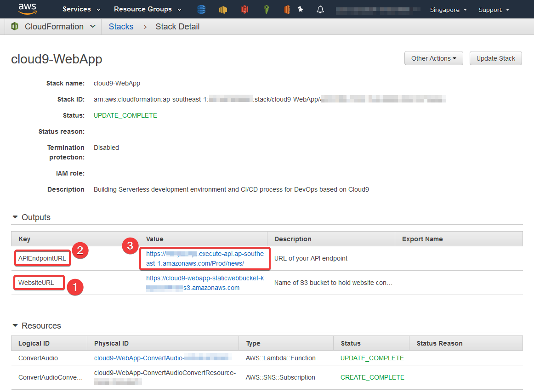Open the Resource Groups menu

click(148, 9)
